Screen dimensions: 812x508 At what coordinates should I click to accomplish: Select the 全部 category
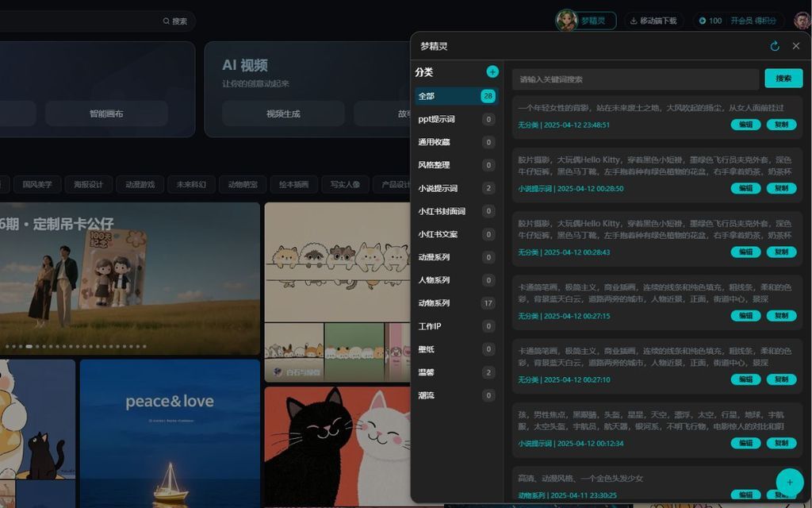[x=456, y=96]
